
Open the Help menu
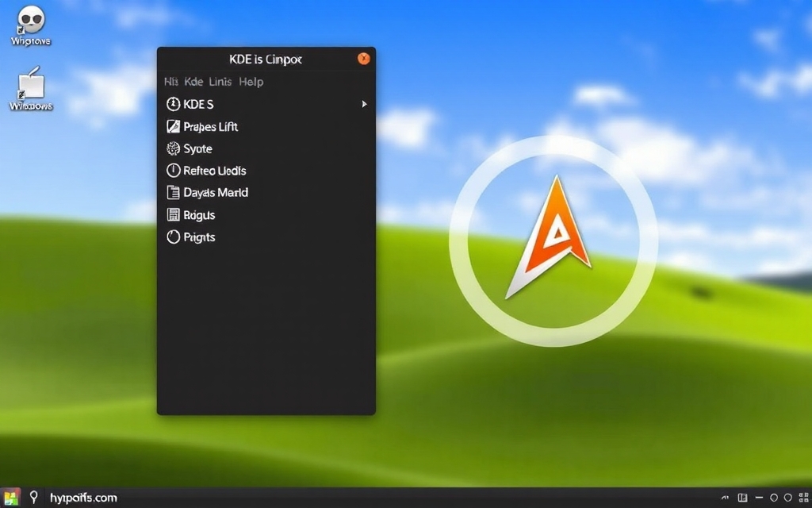pos(251,82)
